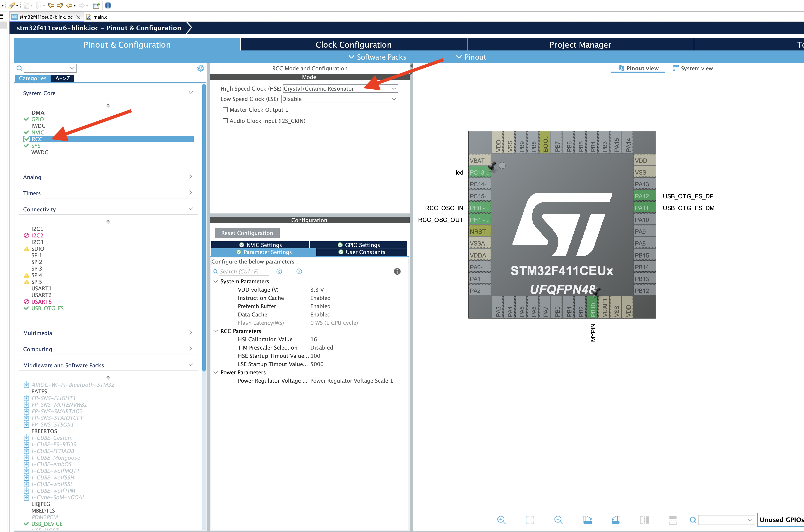Select Pinout view
804x532 pixels.
pyautogui.click(x=638, y=68)
